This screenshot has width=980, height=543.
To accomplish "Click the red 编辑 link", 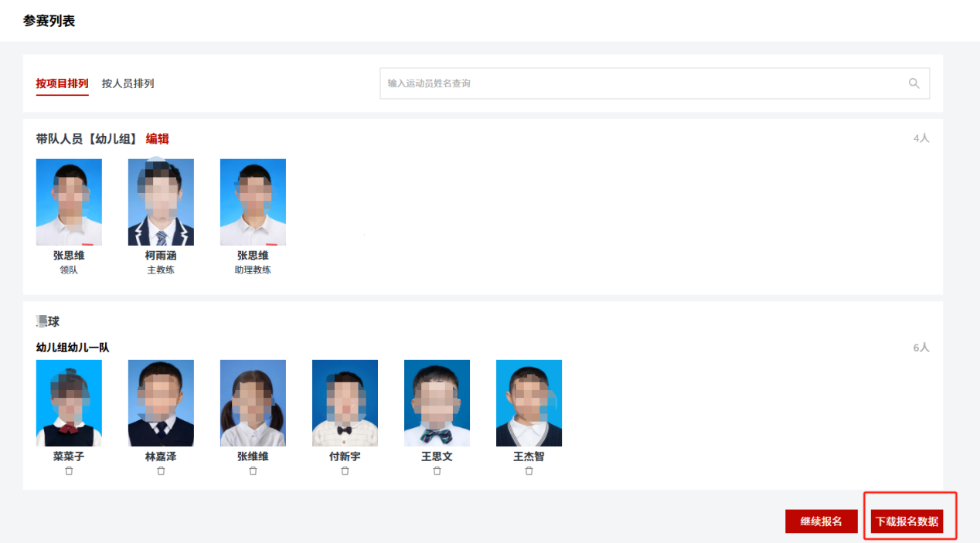I will click(x=158, y=139).
